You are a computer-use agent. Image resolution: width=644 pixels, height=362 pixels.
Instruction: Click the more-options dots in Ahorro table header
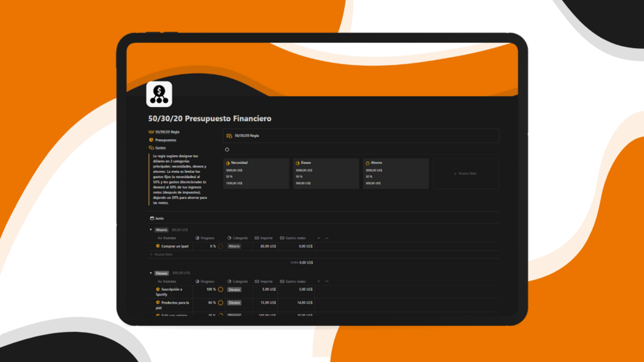327,238
